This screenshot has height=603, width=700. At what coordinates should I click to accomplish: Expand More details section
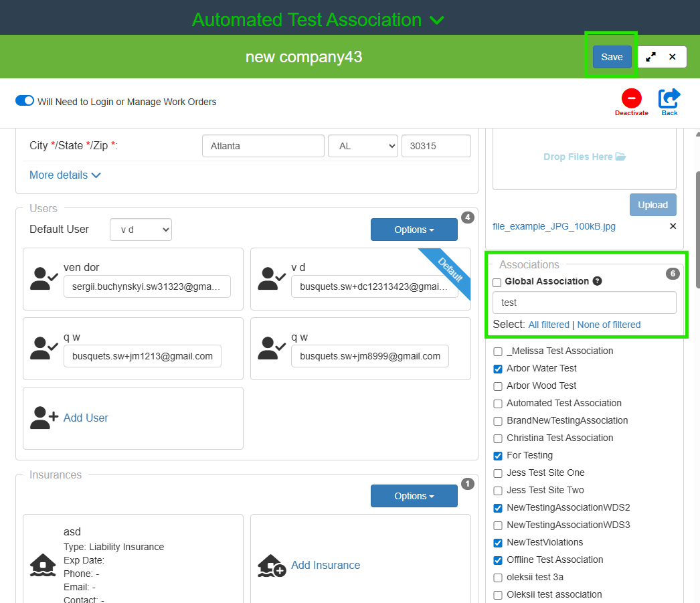(x=65, y=175)
